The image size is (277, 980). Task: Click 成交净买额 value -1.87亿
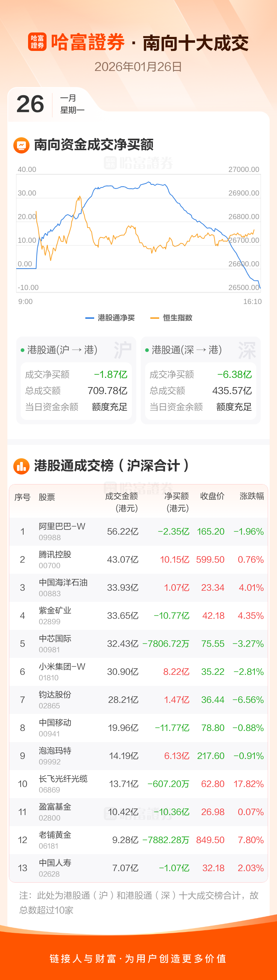(x=110, y=375)
